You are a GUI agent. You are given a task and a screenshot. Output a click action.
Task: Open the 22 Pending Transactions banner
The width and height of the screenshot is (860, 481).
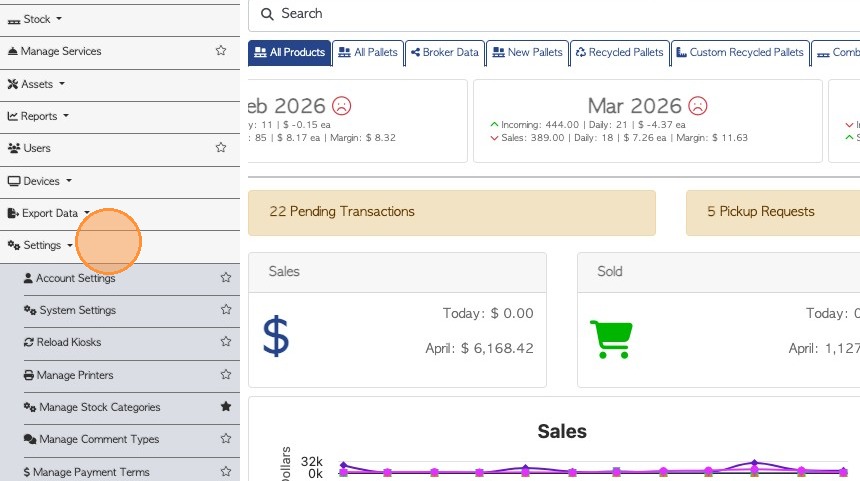[451, 212]
